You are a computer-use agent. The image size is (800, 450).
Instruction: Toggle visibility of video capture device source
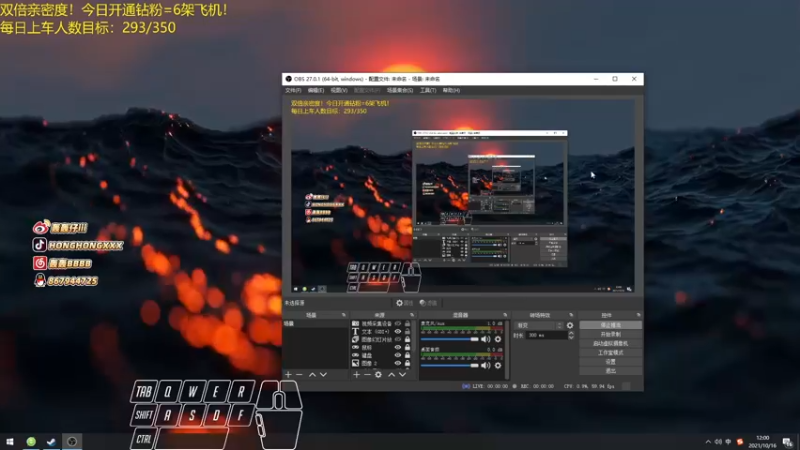coord(397,323)
